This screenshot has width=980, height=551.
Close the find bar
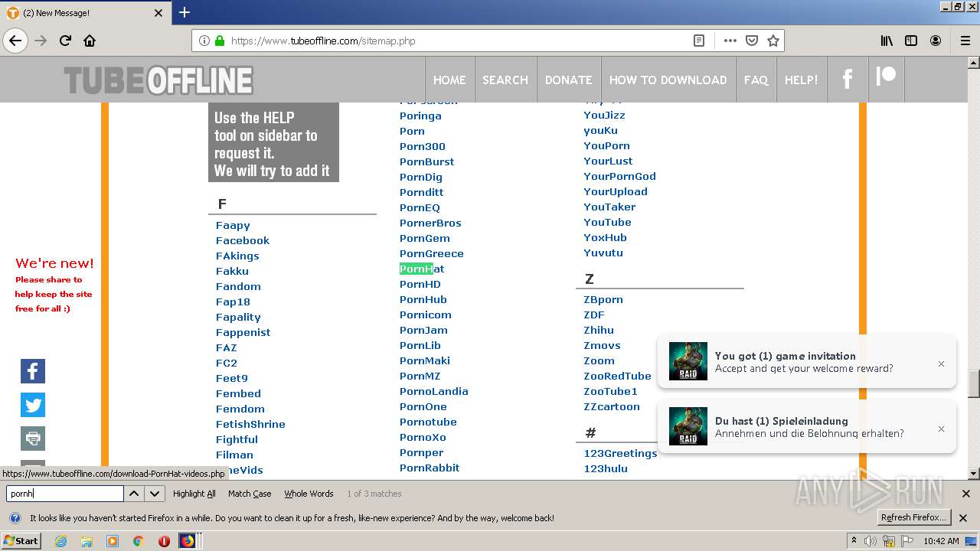965,494
